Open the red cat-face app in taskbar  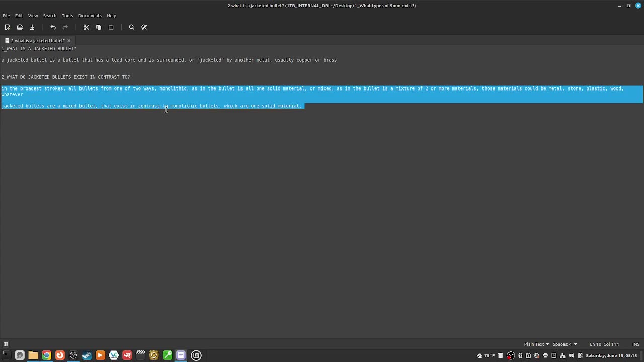127,355
